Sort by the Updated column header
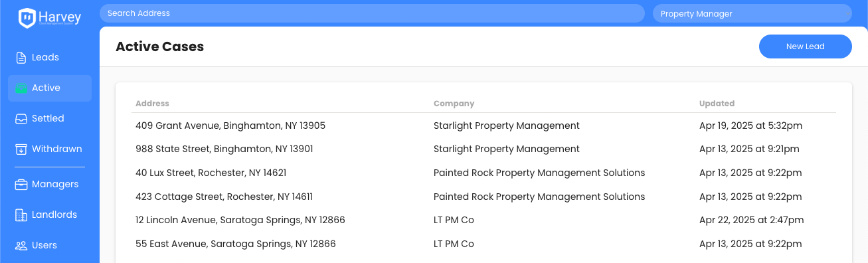 717,104
